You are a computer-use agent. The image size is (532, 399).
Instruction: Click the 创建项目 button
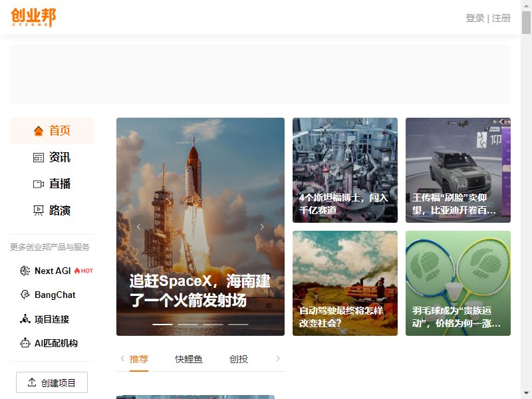[x=52, y=382]
